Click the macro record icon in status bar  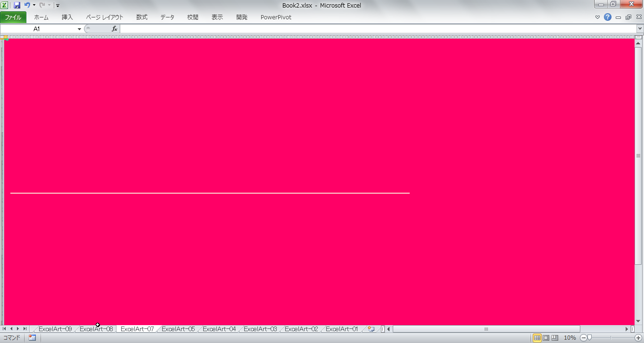click(32, 338)
